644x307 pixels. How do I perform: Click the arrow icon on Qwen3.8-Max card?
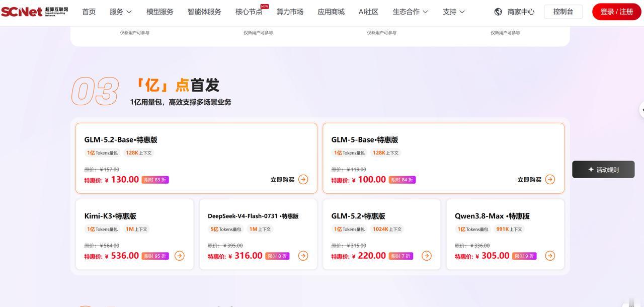tap(550, 256)
